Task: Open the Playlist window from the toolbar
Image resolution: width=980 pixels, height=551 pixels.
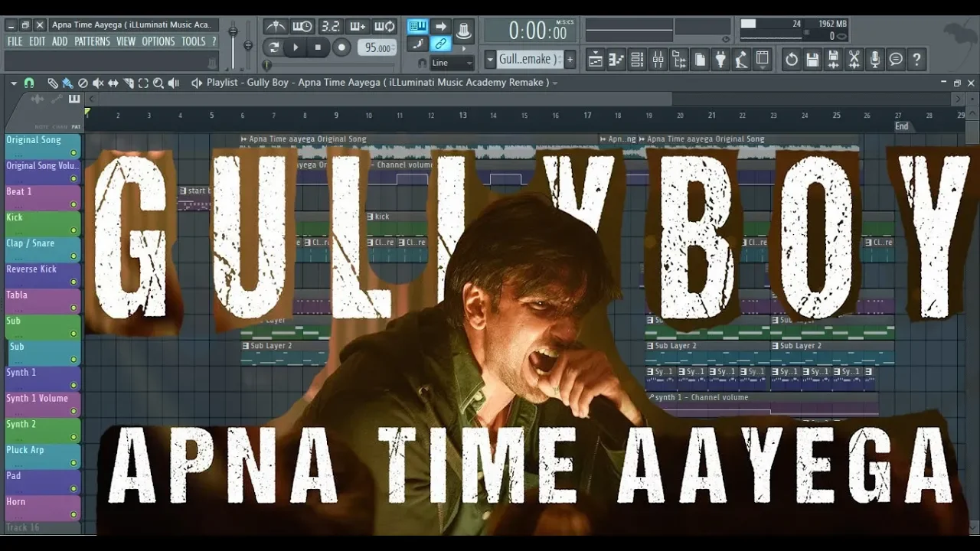Action: (596, 60)
